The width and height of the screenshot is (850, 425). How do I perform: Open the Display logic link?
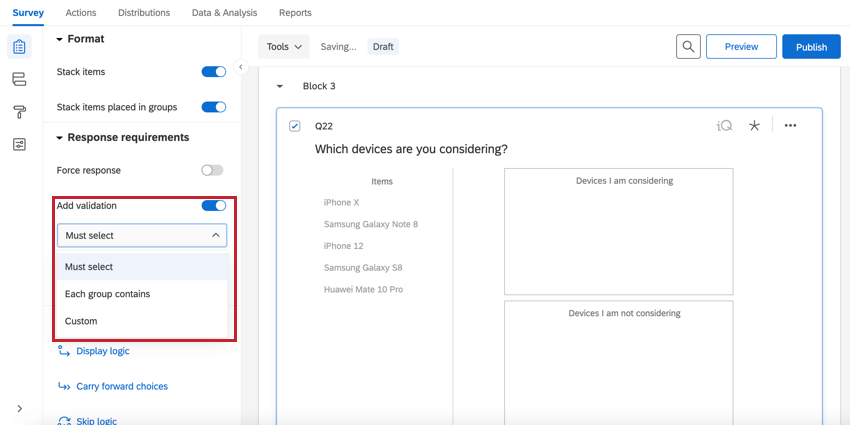tap(102, 351)
